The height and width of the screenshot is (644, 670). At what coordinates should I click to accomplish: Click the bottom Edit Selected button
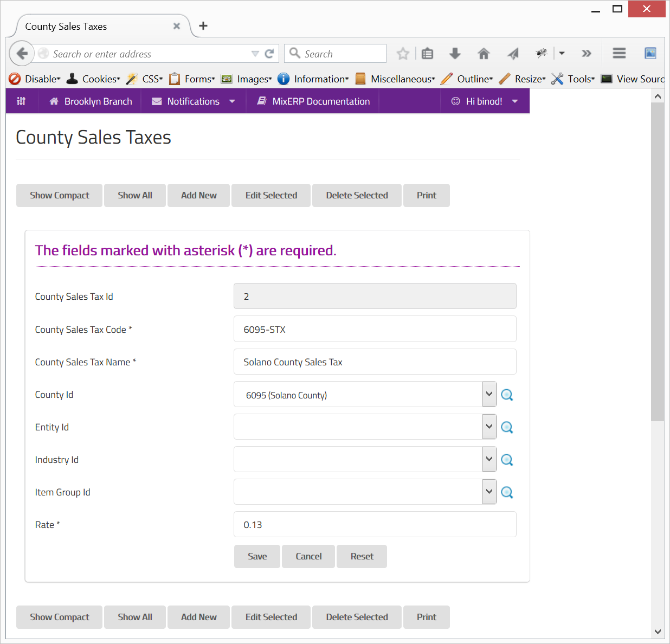[271, 617]
